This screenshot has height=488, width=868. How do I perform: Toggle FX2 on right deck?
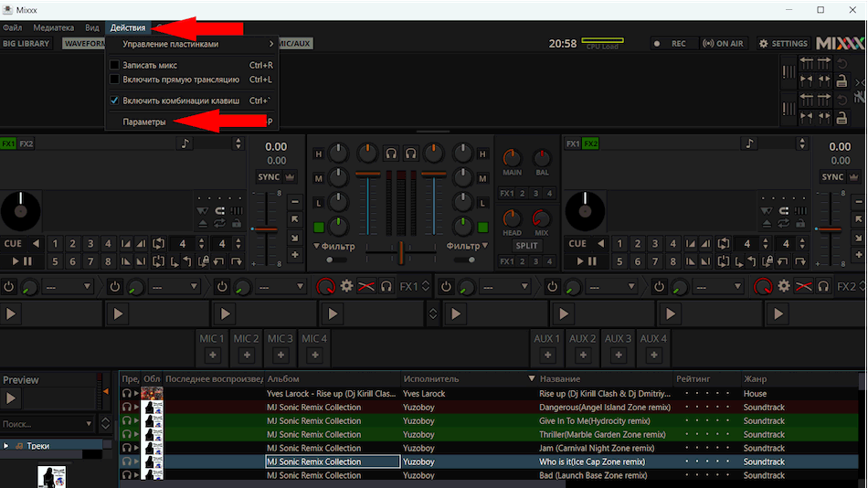590,143
